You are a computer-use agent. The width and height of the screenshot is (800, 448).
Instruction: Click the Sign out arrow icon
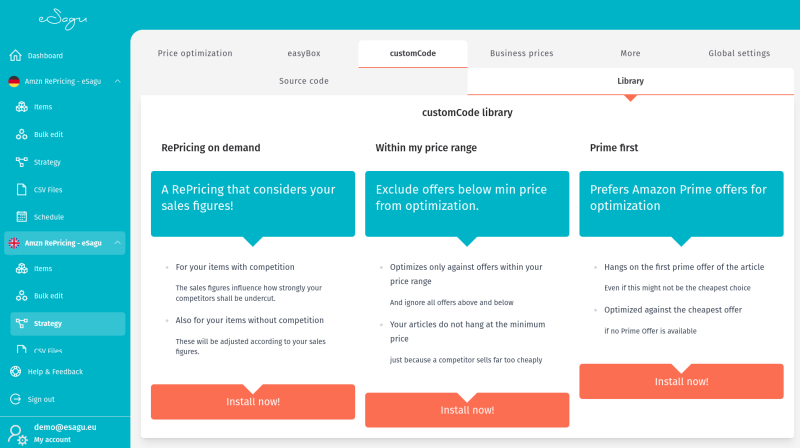pyautogui.click(x=16, y=399)
